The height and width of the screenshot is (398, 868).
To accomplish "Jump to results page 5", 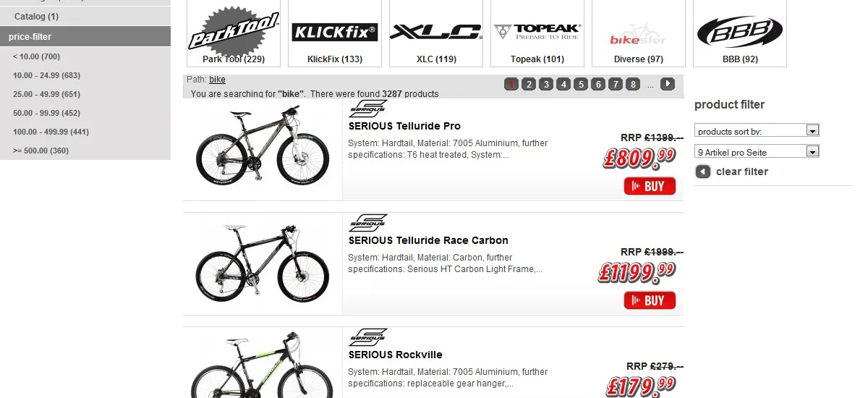I will coord(581,85).
